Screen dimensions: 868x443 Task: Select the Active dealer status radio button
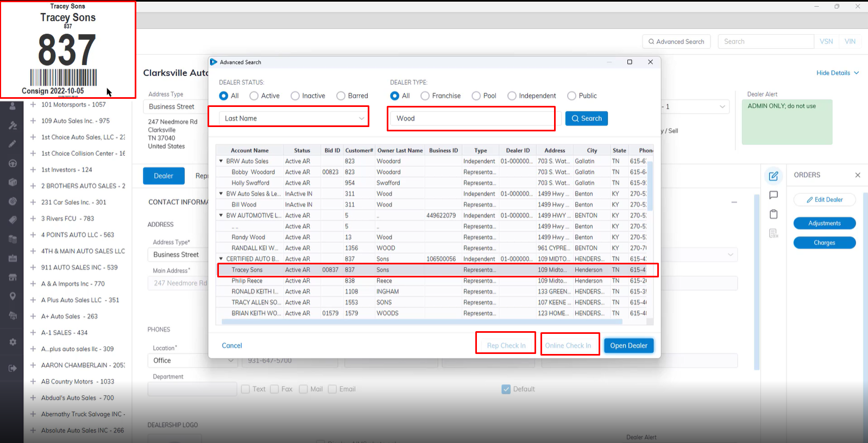point(254,96)
